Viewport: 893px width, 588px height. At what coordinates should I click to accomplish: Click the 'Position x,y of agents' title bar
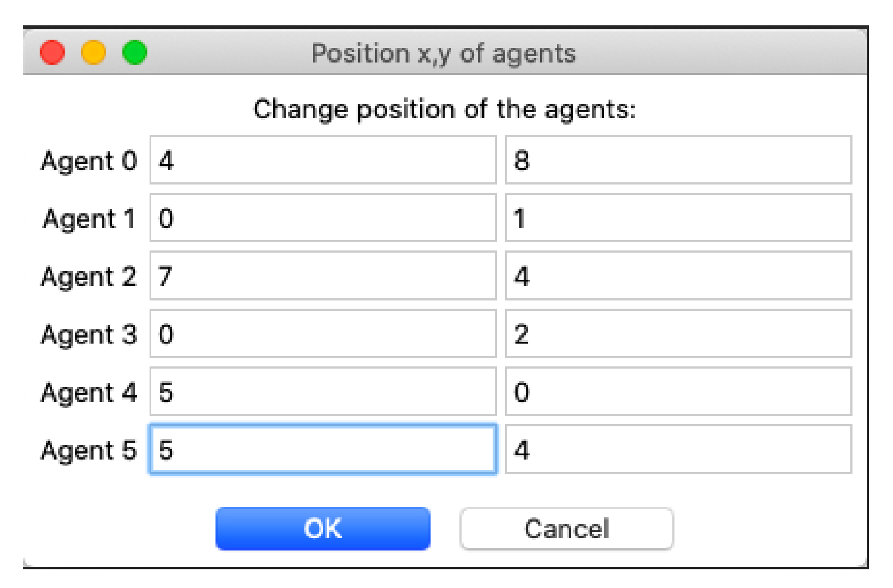[444, 53]
